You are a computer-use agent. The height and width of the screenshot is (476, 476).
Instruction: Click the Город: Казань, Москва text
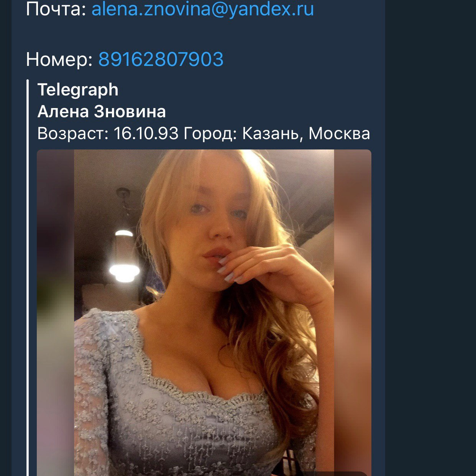277,133
